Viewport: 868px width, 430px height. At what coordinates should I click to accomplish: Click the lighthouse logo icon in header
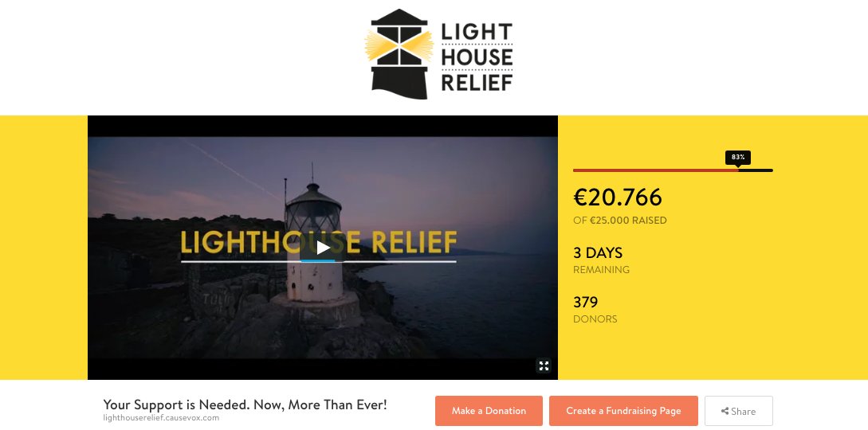(x=399, y=54)
